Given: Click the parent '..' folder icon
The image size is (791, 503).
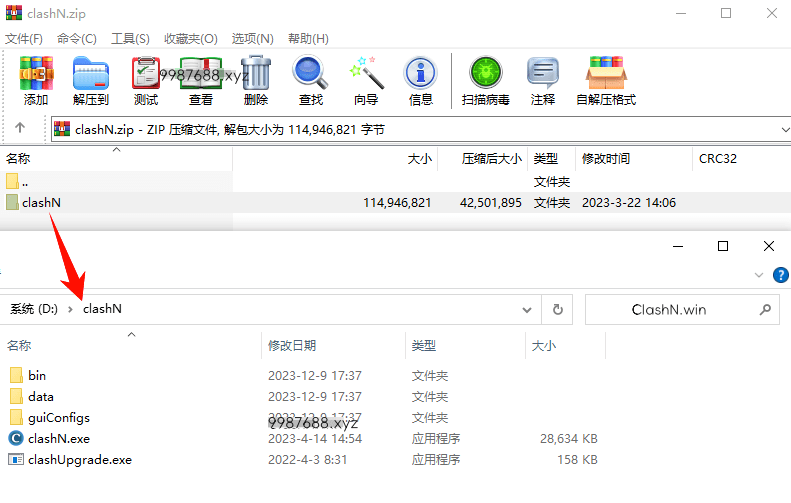Looking at the screenshot, I should pos(13,181).
